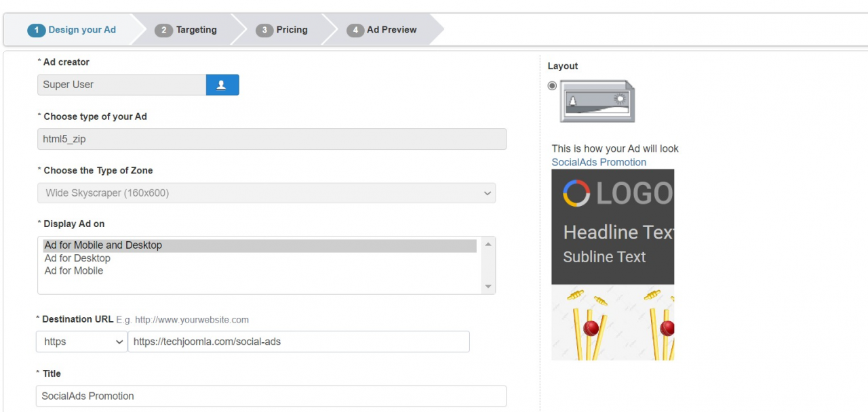Click the Headline Text in ad preview

tap(618, 232)
